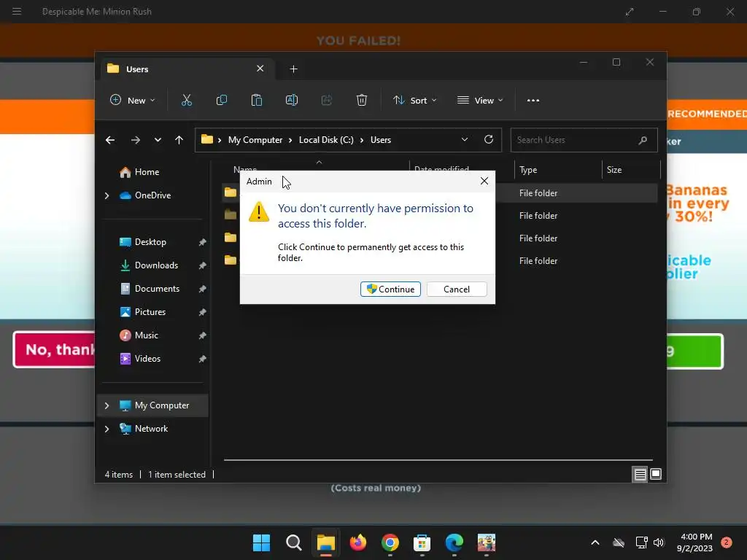
Task: Click the Paste clipboard icon
Action: tap(256, 100)
